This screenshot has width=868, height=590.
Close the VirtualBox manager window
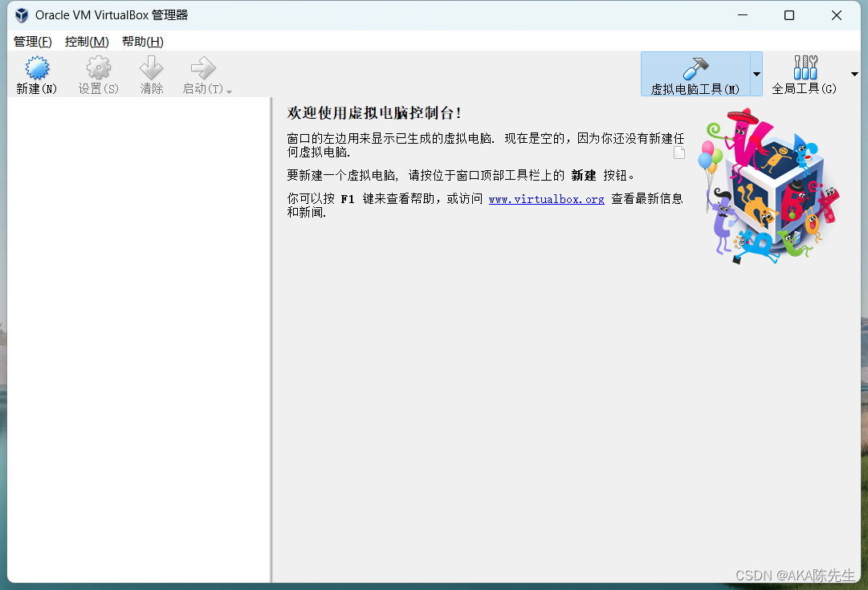click(x=837, y=15)
